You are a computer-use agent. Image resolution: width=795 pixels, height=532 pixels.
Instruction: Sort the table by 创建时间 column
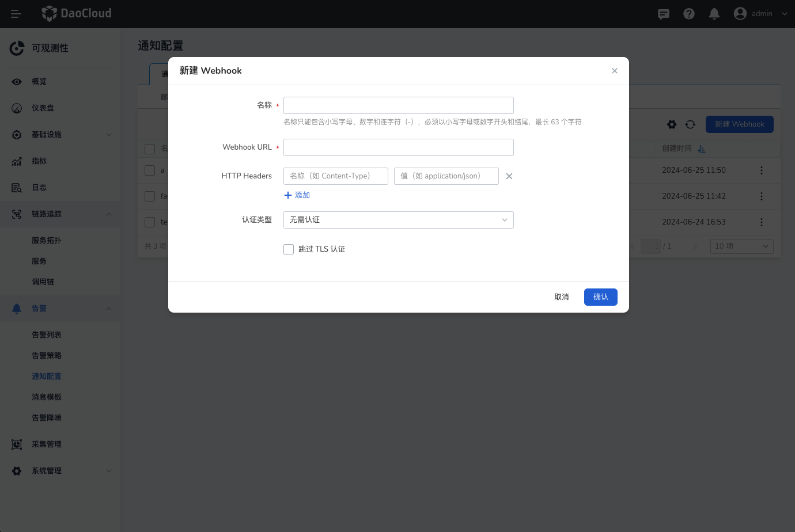pos(702,149)
